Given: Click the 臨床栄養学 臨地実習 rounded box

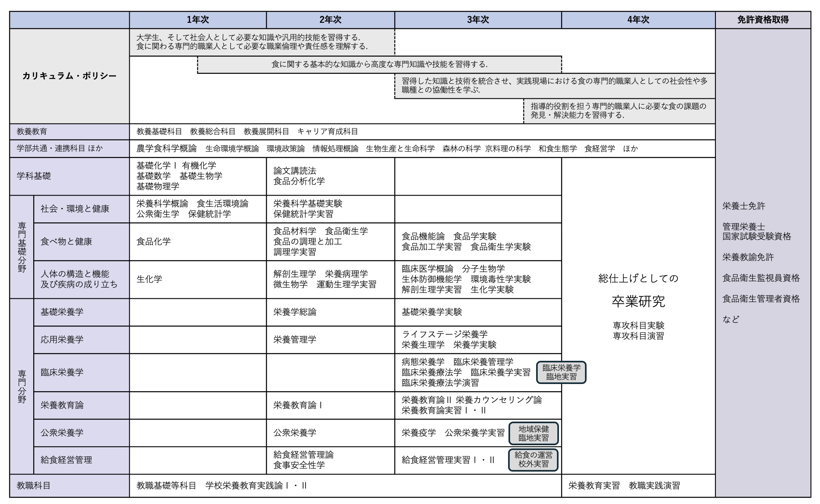Looking at the screenshot, I should point(561,372).
